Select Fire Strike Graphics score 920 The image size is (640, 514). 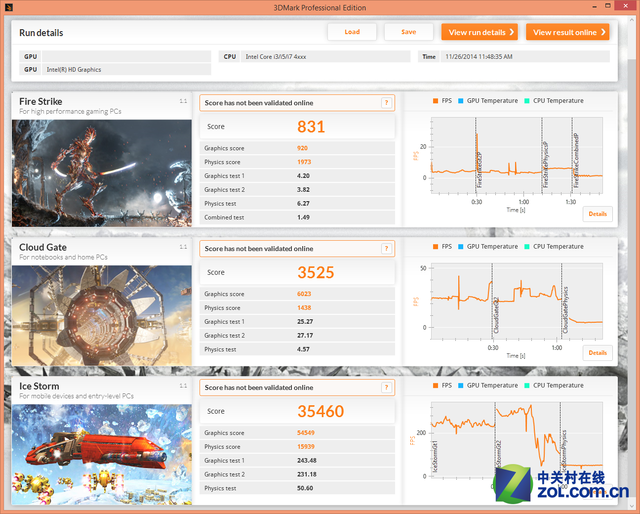(302, 148)
